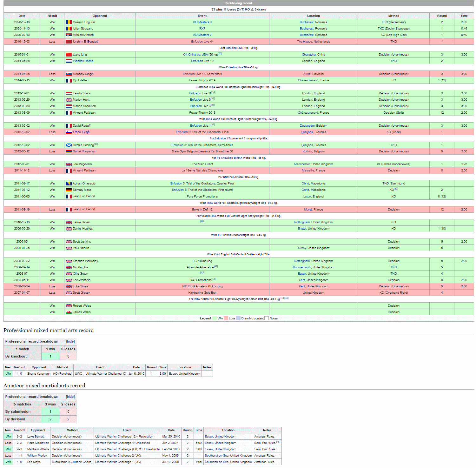This screenshot has height=468, width=476.
Task: Click the UK flag next to Scott Jenkins
Action: (x=69, y=242)
